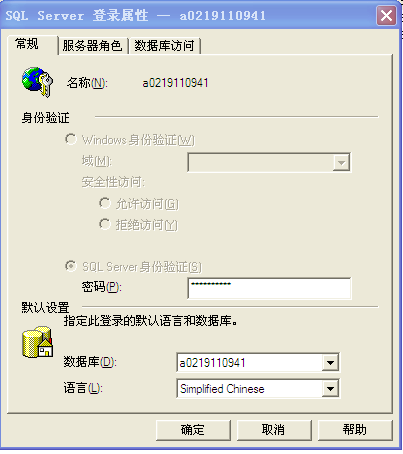Image resolution: width=403 pixels, height=454 pixels.
Task: Click the globe and key login icon
Action: pyautogui.click(x=37, y=82)
